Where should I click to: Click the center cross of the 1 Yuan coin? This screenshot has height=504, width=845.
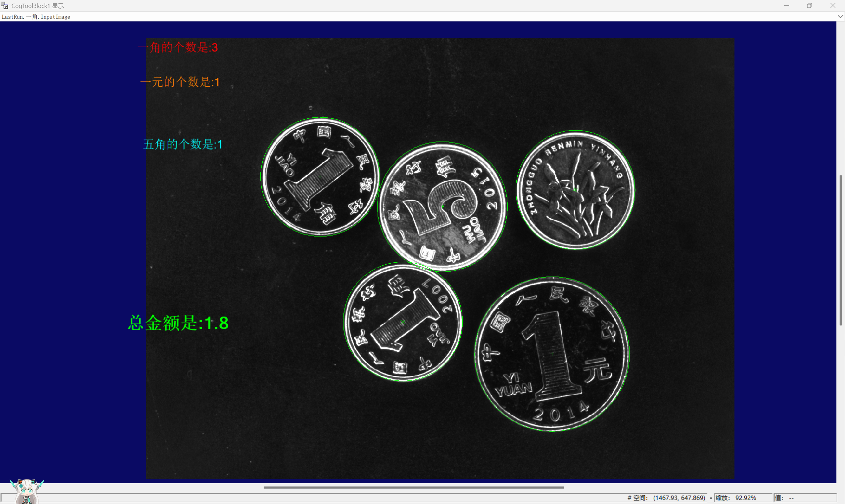[x=552, y=354]
